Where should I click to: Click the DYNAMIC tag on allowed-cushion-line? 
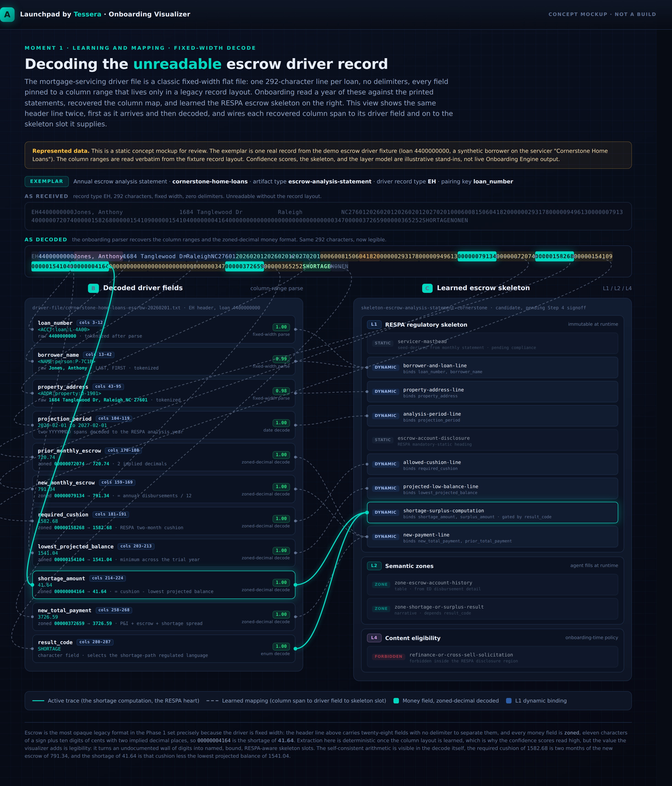(385, 464)
